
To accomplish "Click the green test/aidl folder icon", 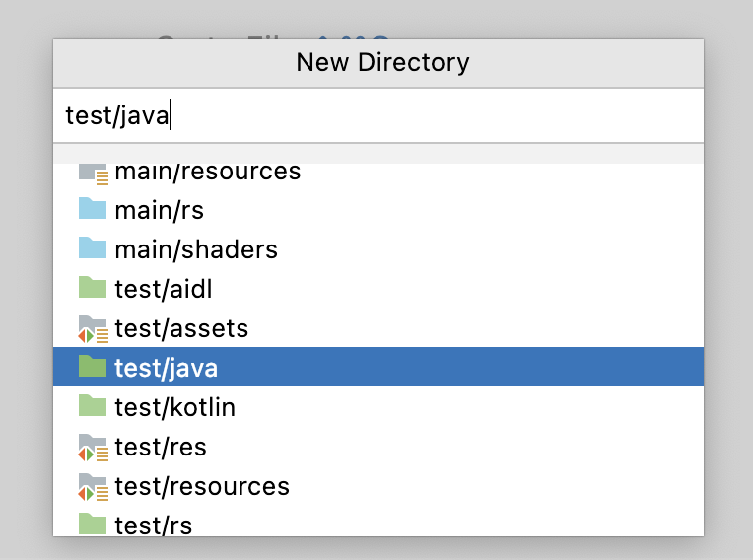I will (x=93, y=289).
